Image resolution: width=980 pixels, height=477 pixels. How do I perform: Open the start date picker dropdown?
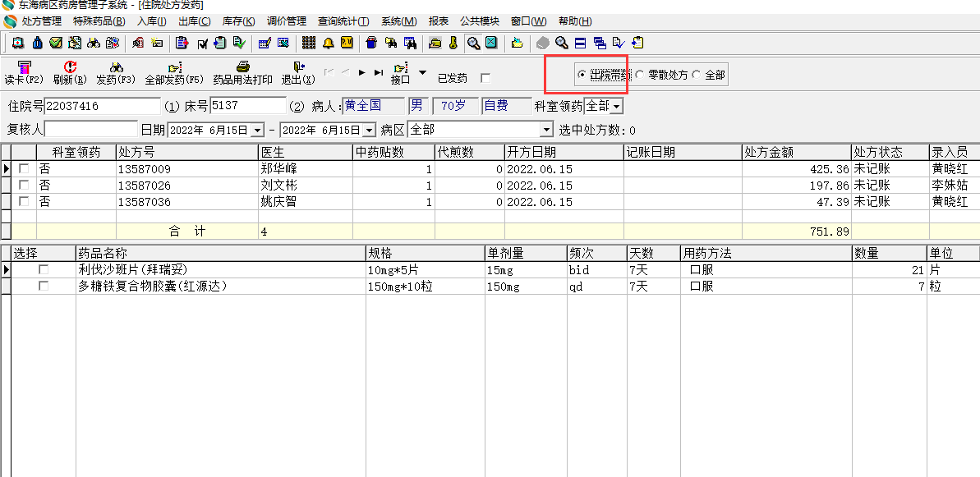[257, 130]
